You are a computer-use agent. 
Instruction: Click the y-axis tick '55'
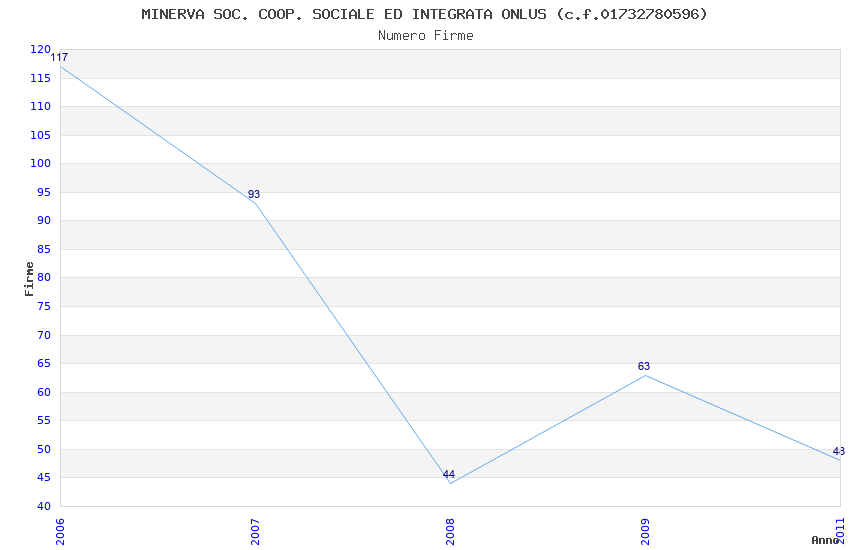(x=44, y=420)
